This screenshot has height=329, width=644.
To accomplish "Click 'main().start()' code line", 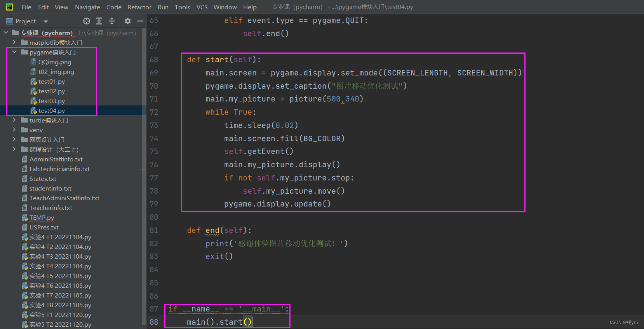I will [219, 322].
